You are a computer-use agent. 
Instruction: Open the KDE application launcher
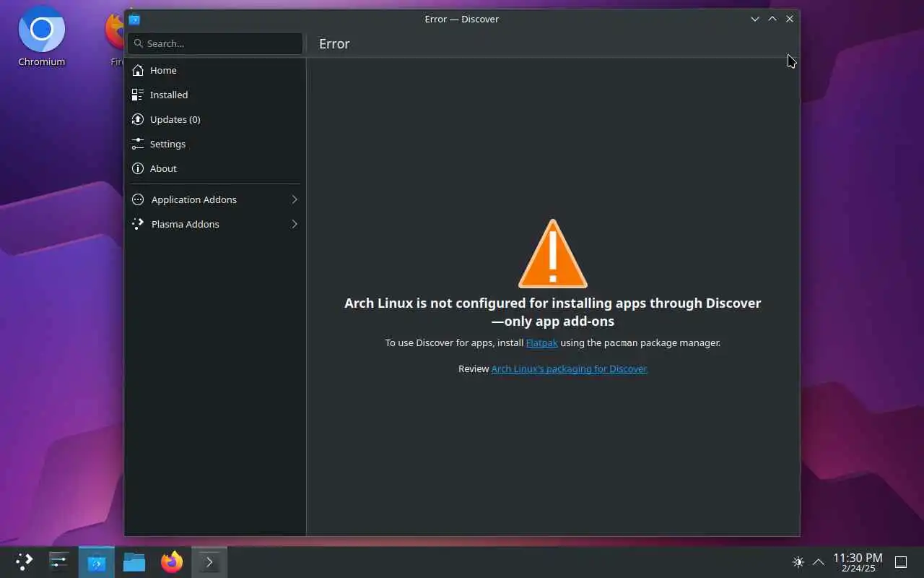point(24,561)
